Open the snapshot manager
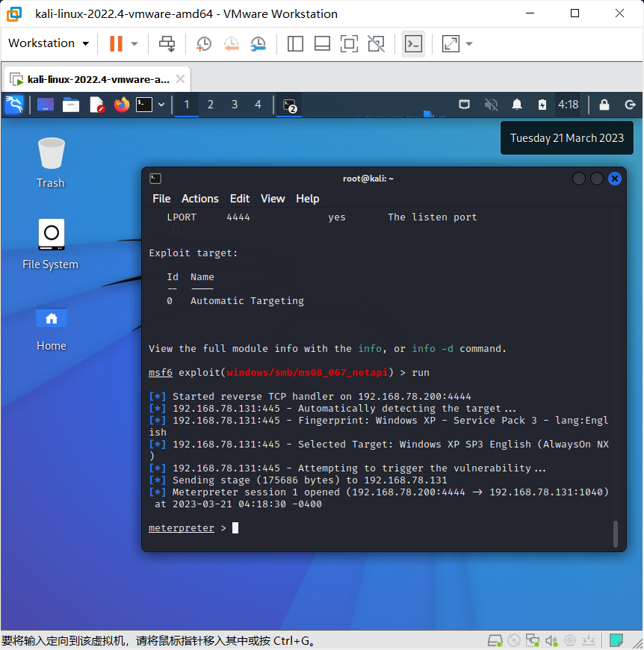 (x=258, y=43)
